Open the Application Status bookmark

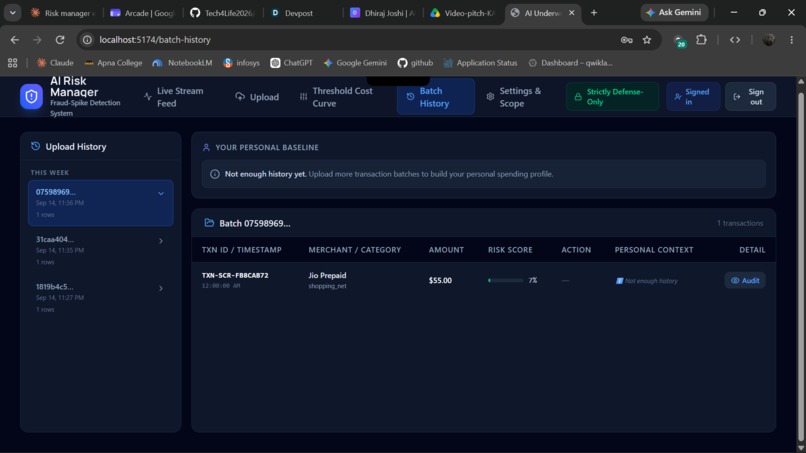480,63
